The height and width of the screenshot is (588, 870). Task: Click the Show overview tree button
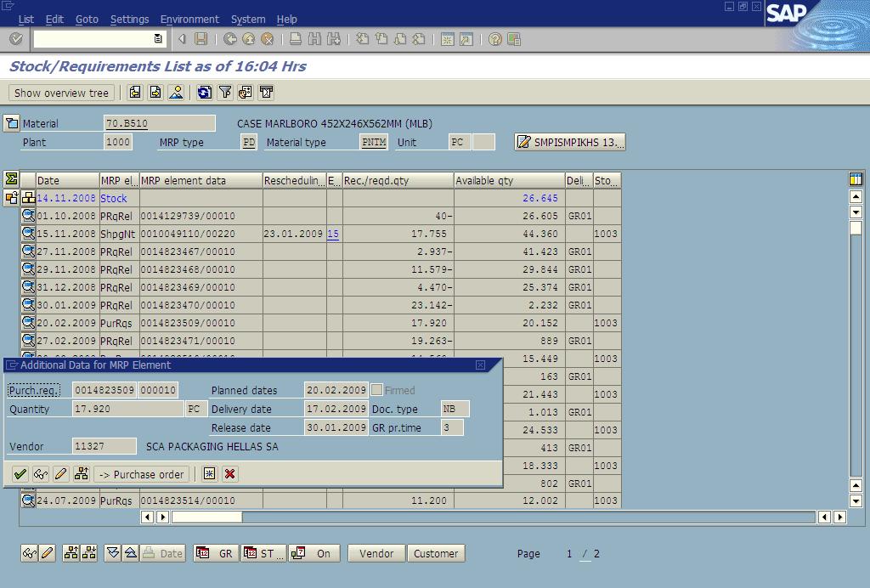[61, 93]
